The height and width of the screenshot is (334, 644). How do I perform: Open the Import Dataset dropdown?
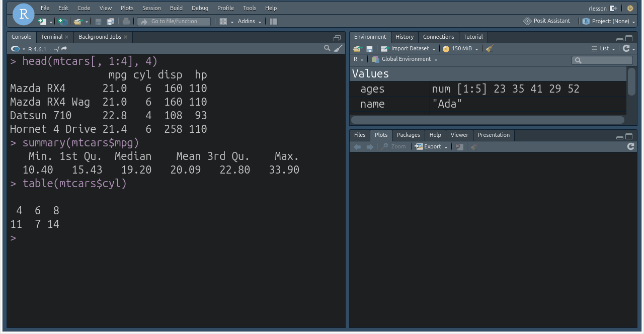pos(408,49)
